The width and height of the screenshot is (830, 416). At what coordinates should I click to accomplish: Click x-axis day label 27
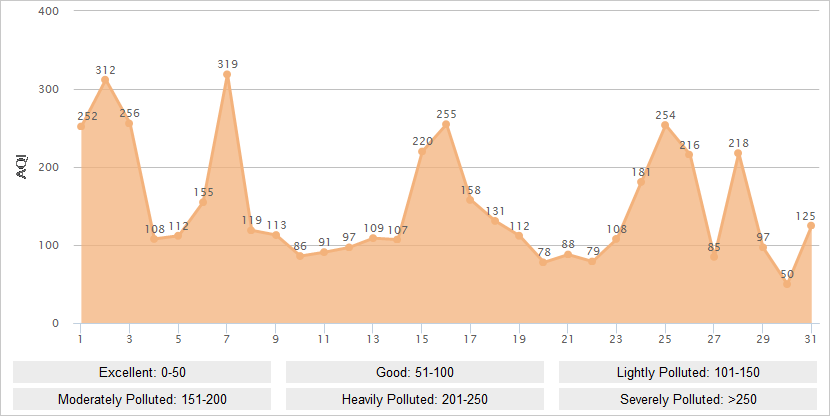(714, 339)
